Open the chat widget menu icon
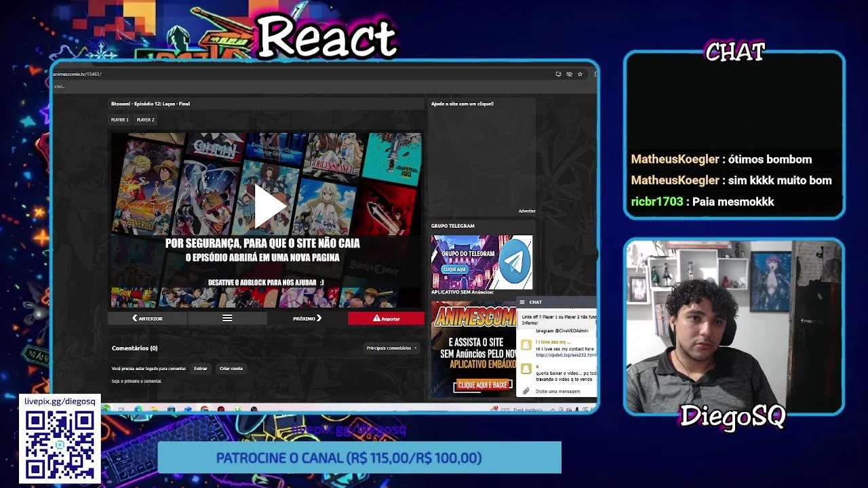The height and width of the screenshot is (488, 868). pyautogui.click(x=522, y=302)
